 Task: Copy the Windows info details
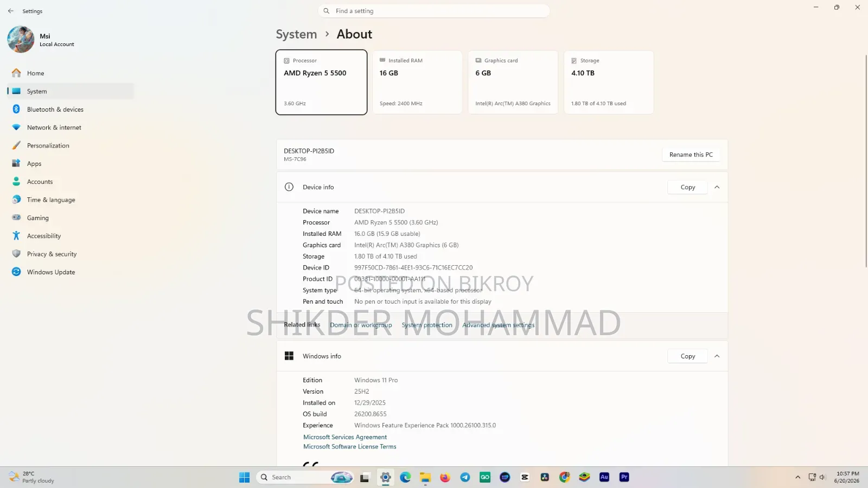pos(687,356)
